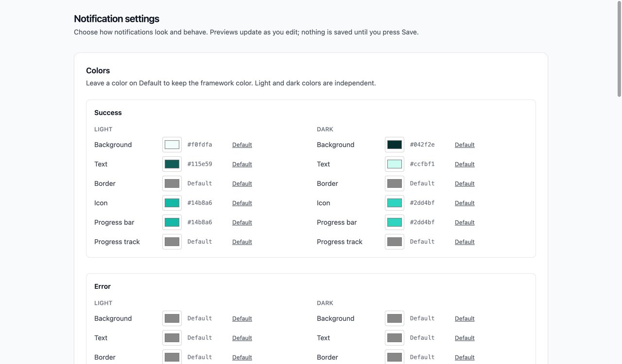Click hex value #f0fdfa
Image resolution: width=622 pixels, height=364 pixels.
200,145
